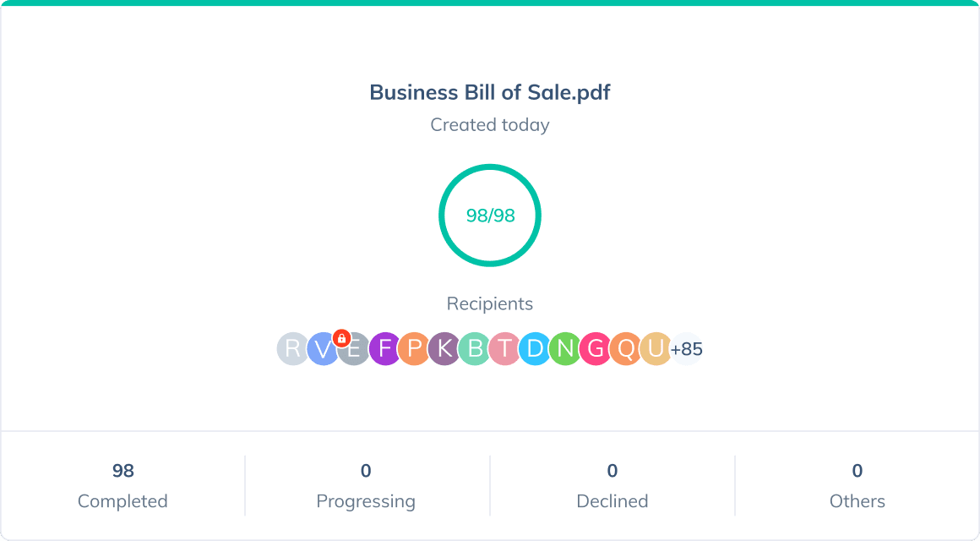The height and width of the screenshot is (541, 980).
Task: Select the yellow U recipient avatar
Action: coord(655,348)
